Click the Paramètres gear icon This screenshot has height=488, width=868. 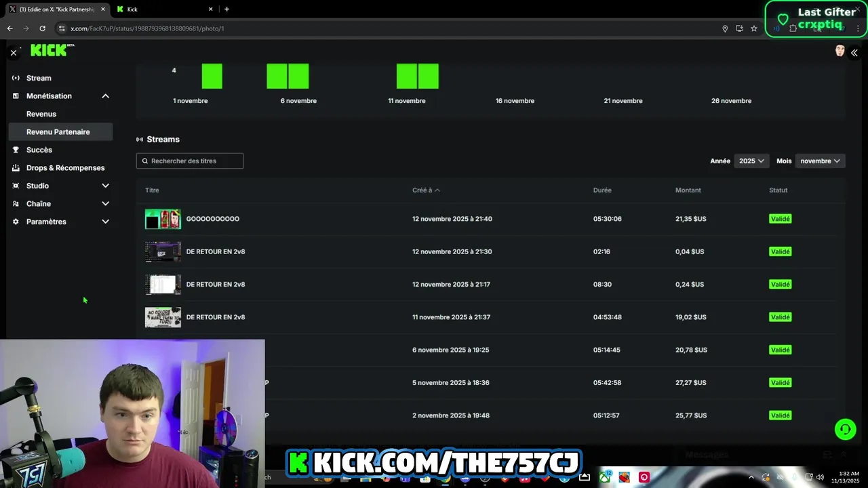[16, 222]
